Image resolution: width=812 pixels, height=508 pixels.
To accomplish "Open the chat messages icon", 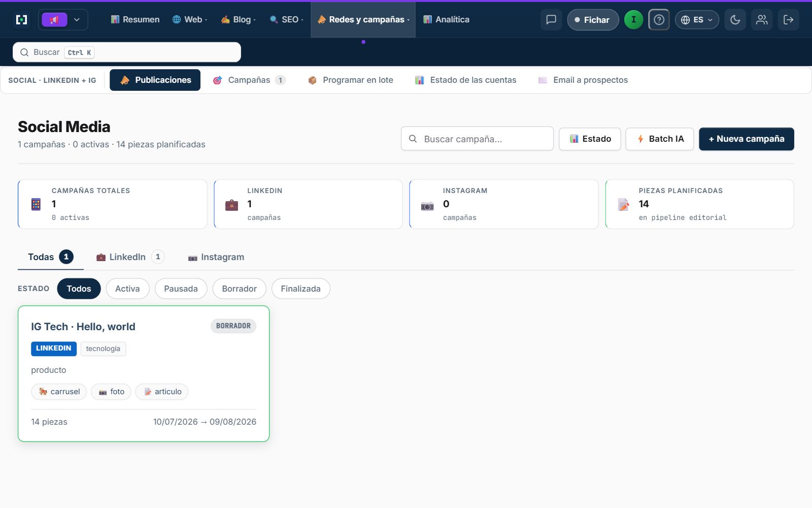I will pyautogui.click(x=551, y=20).
